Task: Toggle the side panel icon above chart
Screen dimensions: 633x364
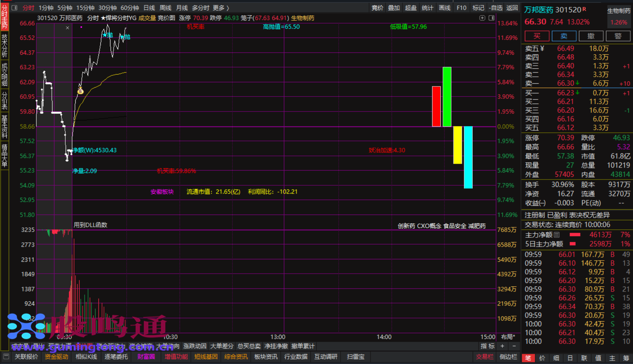Action: click(x=491, y=18)
